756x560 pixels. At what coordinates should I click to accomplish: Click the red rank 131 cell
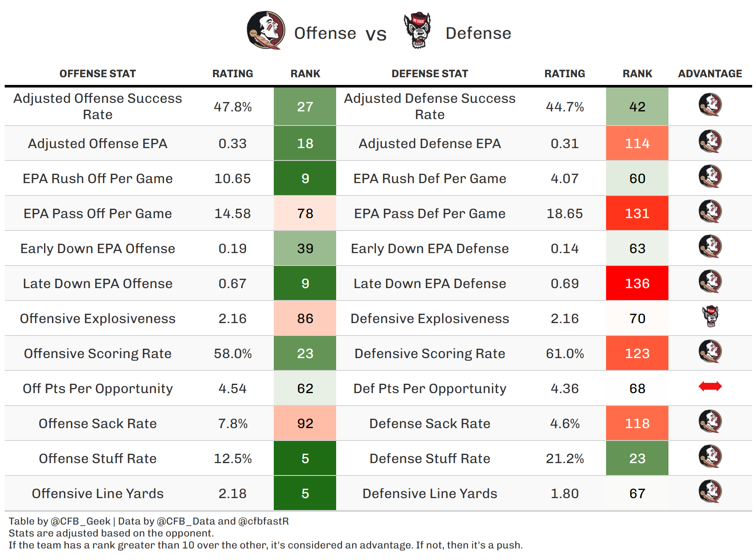click(x=637, y=213)
